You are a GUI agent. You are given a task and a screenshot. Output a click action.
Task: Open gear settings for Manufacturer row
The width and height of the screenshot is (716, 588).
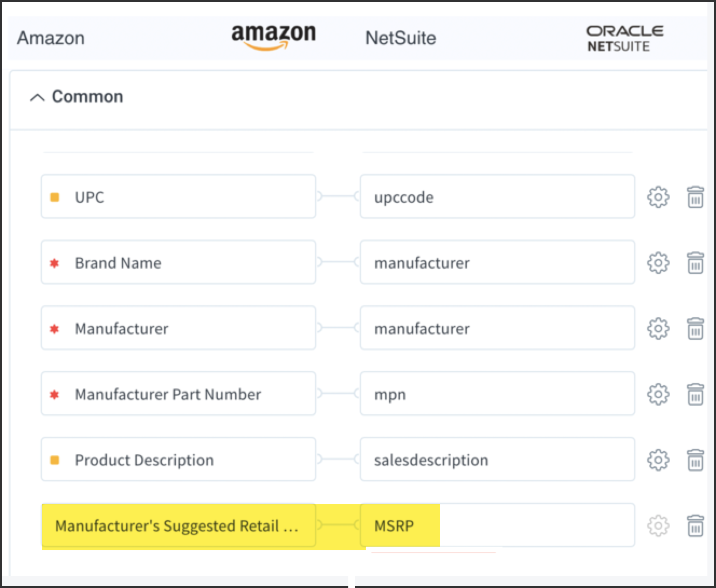tap(658, 329)
